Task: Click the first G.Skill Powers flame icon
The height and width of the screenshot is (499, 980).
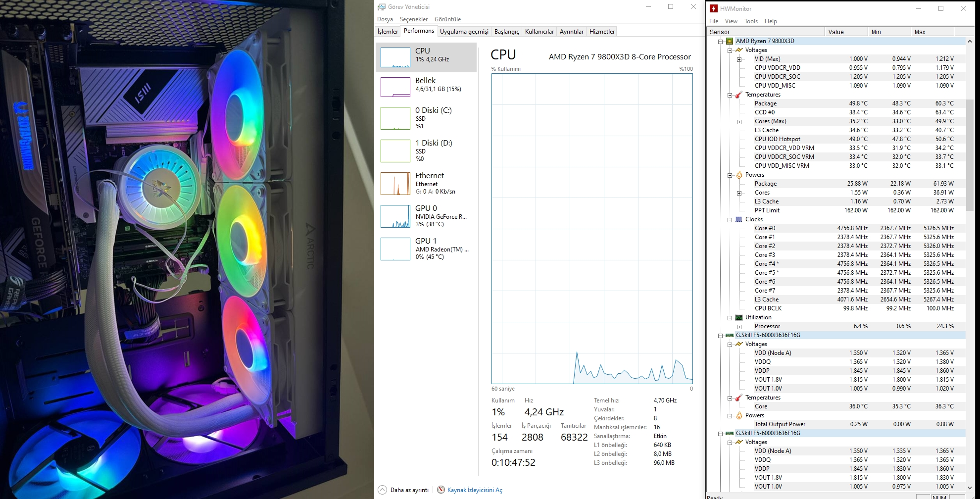Action: point(739,415)
